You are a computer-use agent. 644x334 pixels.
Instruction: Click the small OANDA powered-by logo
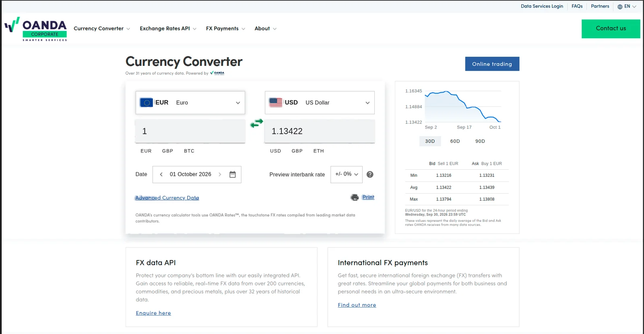coord(217,73)
